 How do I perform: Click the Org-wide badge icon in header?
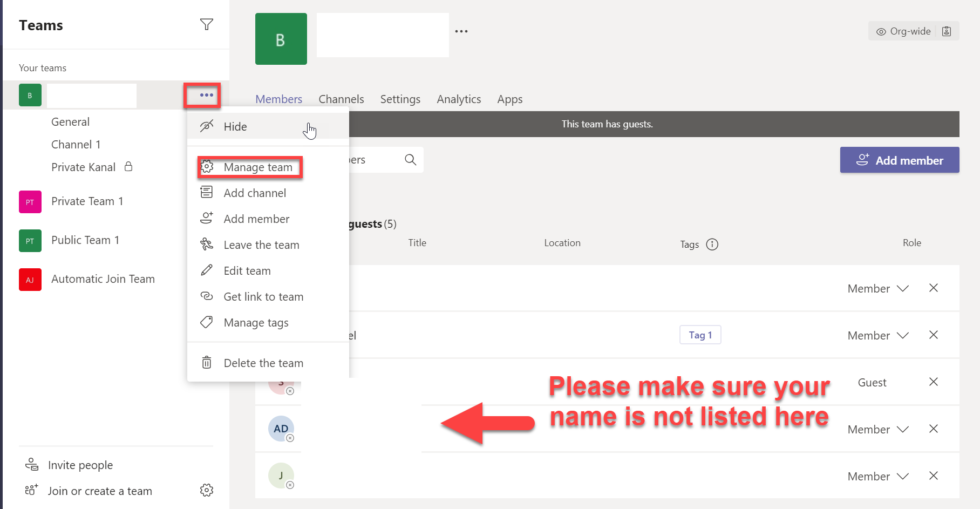tap(947, 31)
